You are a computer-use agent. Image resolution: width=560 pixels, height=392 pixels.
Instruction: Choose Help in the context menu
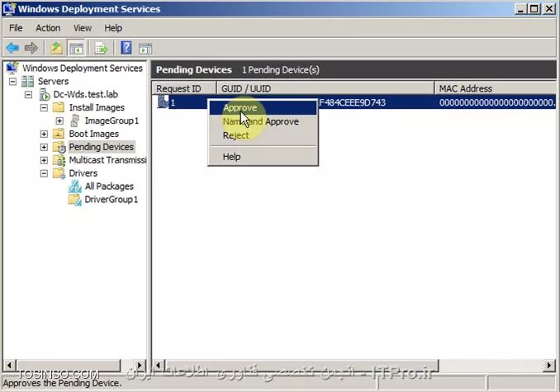point(263,157)
